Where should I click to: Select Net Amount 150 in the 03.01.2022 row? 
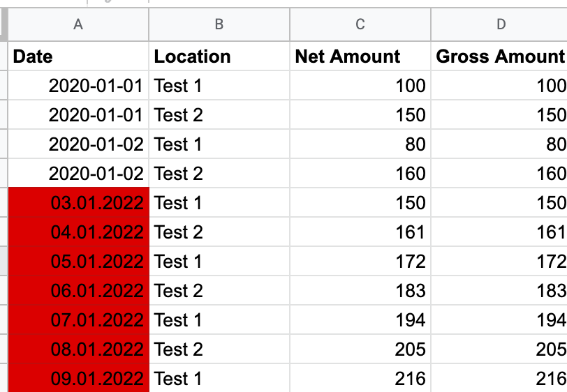click(x=360, y=203)
